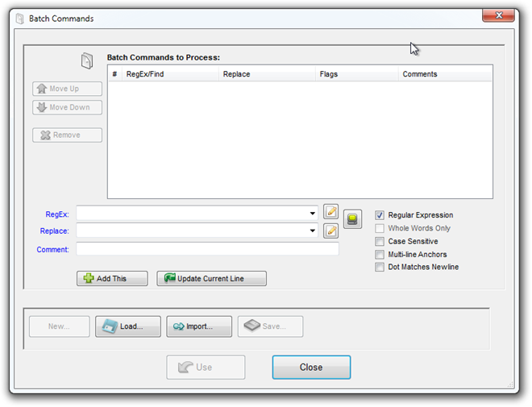The width and height of the screenshot is (532, 407).
Task: Click the pencil edit icon beside RegEx field
Action: [x=330, y=212]
